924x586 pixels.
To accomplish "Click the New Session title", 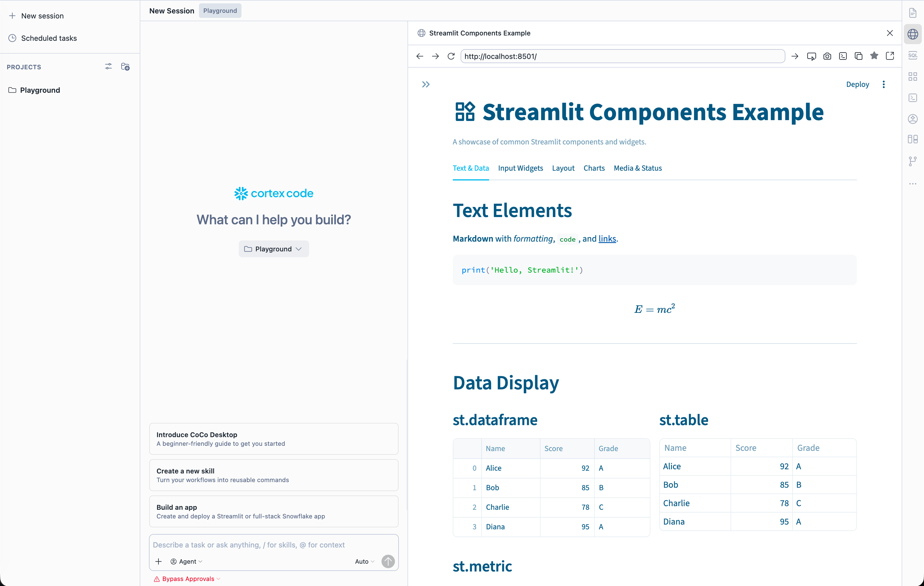I will (172, 11).
